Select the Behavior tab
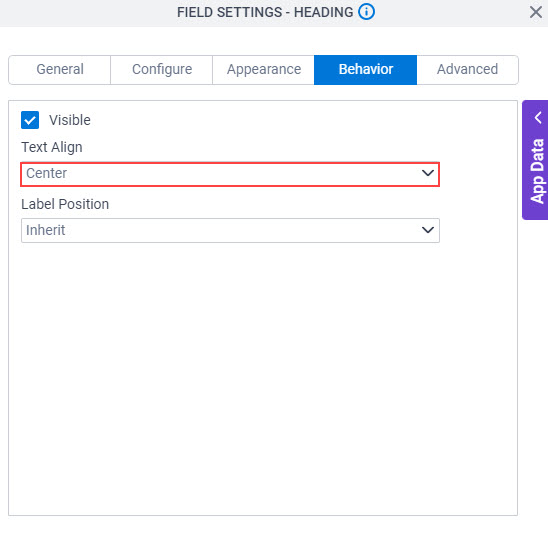Viewport: 548px width, 541px height. pos(366,70)
